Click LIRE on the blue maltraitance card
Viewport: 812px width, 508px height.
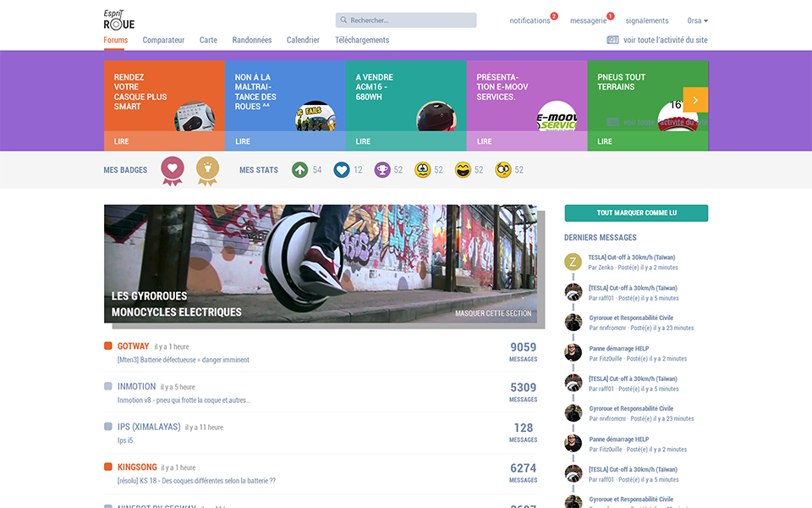pos(243,141)
